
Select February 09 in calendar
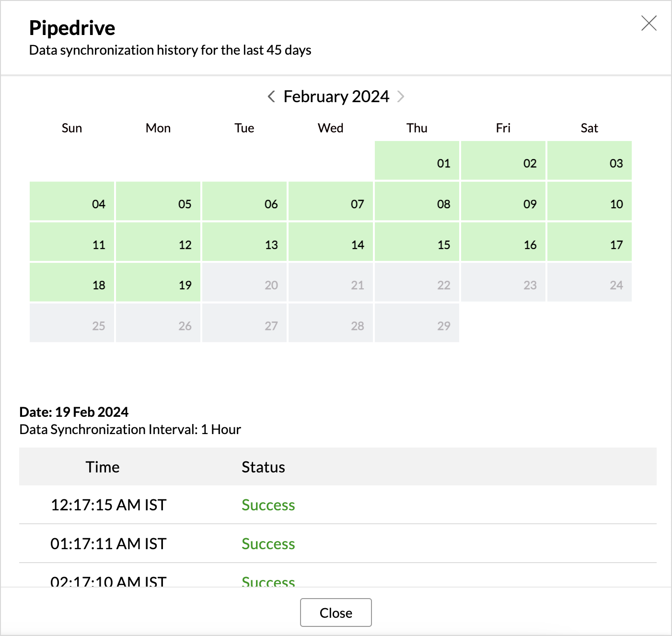point(503,201)
